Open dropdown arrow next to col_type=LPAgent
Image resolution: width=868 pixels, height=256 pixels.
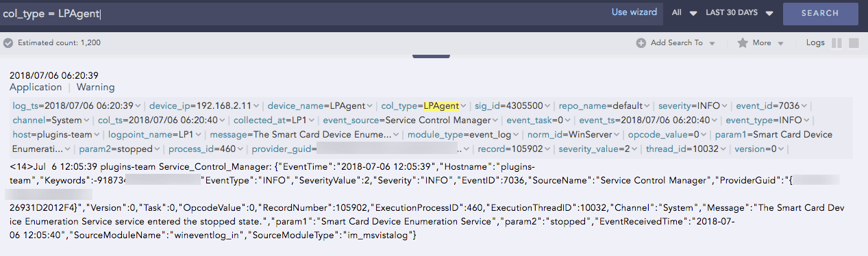click(x=464, y=106)
